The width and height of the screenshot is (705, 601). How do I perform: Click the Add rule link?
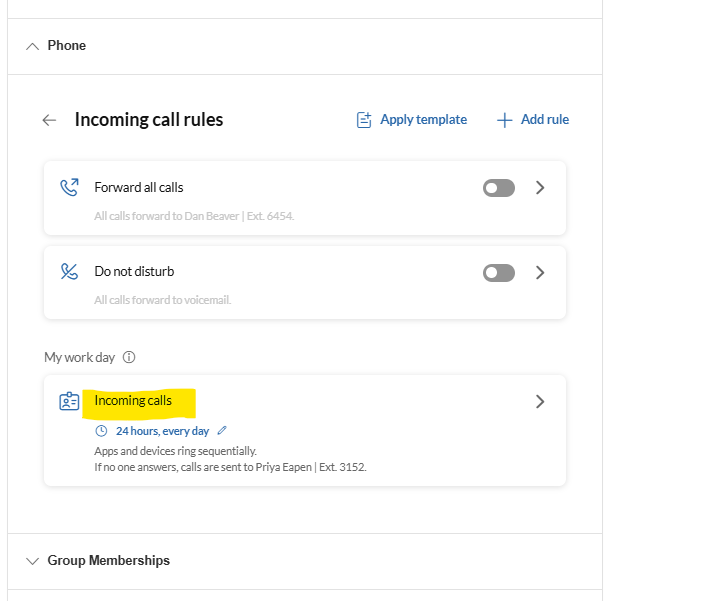pos(545,120)
